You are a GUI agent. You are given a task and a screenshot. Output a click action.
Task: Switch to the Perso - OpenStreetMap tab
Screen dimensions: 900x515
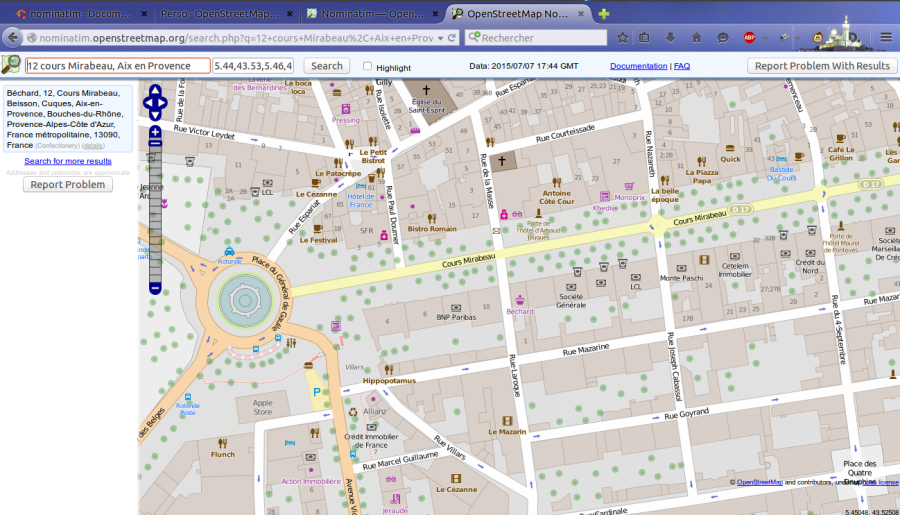click(x=226, y=14)
